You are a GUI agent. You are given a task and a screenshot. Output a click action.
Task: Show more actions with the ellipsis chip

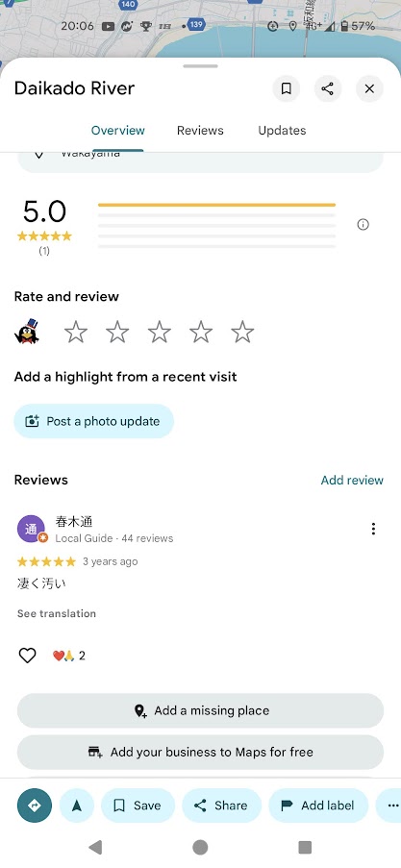coord(389,806)
